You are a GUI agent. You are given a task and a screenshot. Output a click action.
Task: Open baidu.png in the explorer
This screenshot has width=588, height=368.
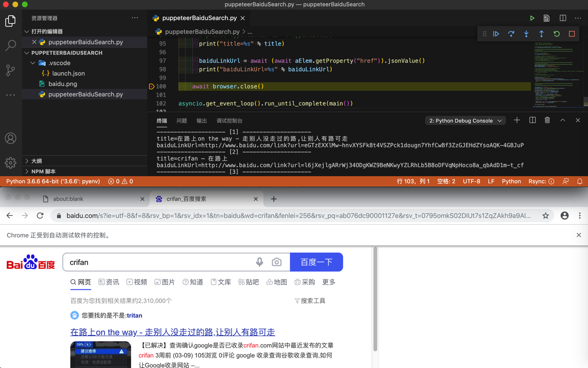[63, 84]
